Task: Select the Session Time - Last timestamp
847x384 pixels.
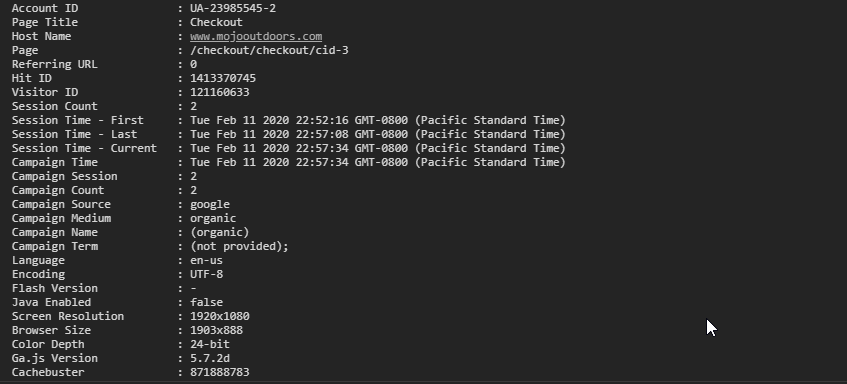Action: coord(378,134)
